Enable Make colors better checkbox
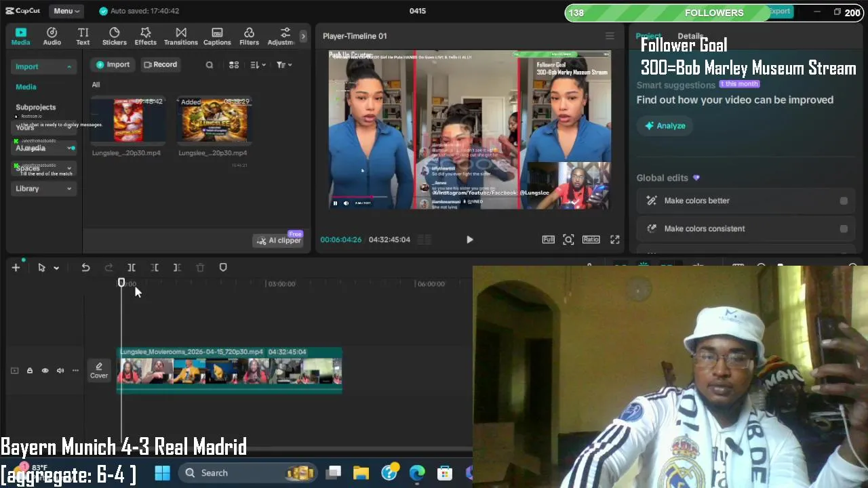This screenshot has width=868, height=488. pos(844,201)
